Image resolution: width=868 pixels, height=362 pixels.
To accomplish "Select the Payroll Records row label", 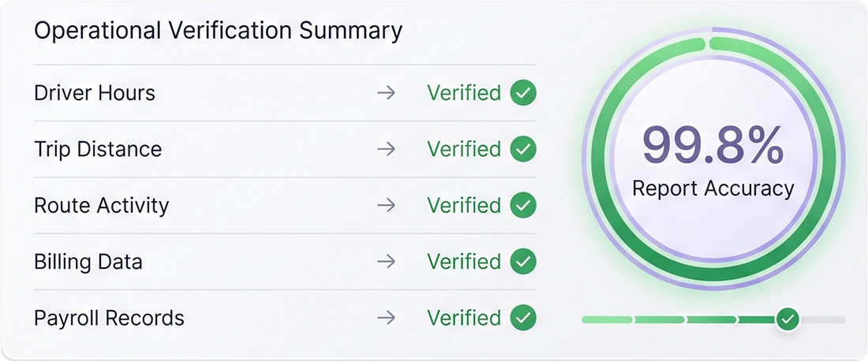I will 109,318.
